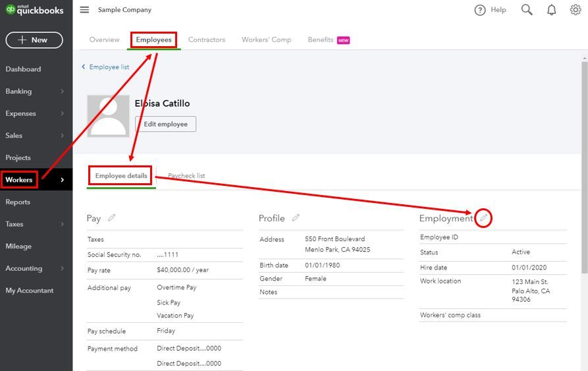The width and height of the screenshot is (588, 371).
Task: Click Sick Pay entry
Action: 169,302
